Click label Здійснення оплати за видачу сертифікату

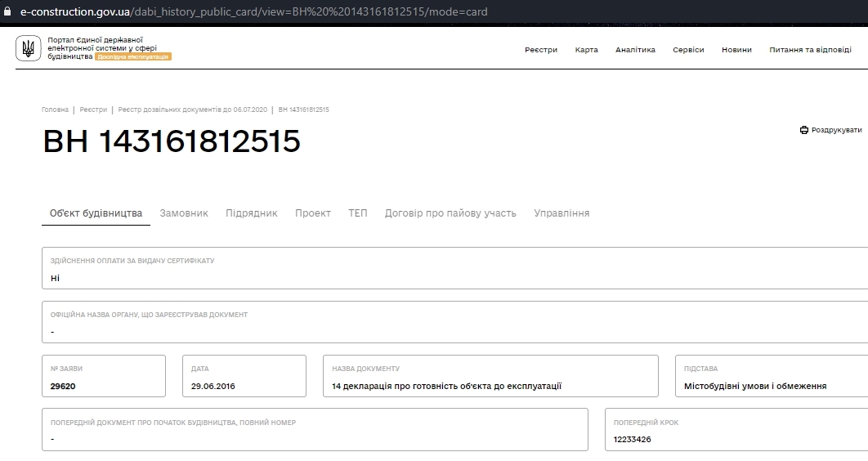132,261
